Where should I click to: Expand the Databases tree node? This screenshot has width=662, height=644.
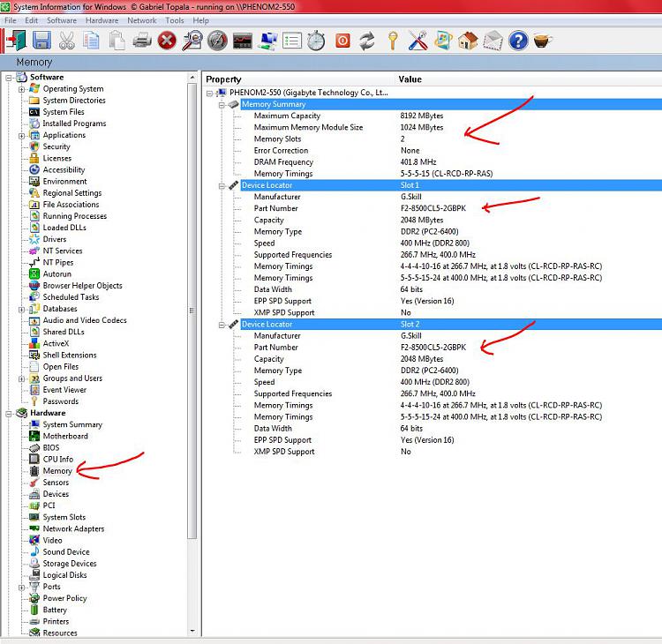pyautogui.click(x=21, y=310)
